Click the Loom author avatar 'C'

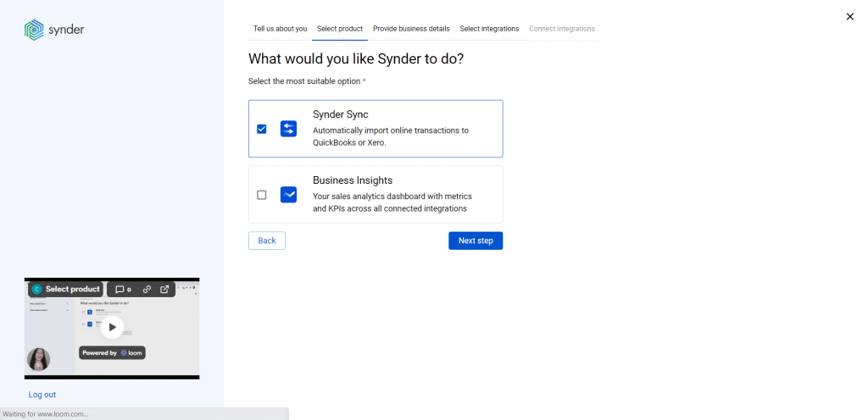tap(37, 289)
